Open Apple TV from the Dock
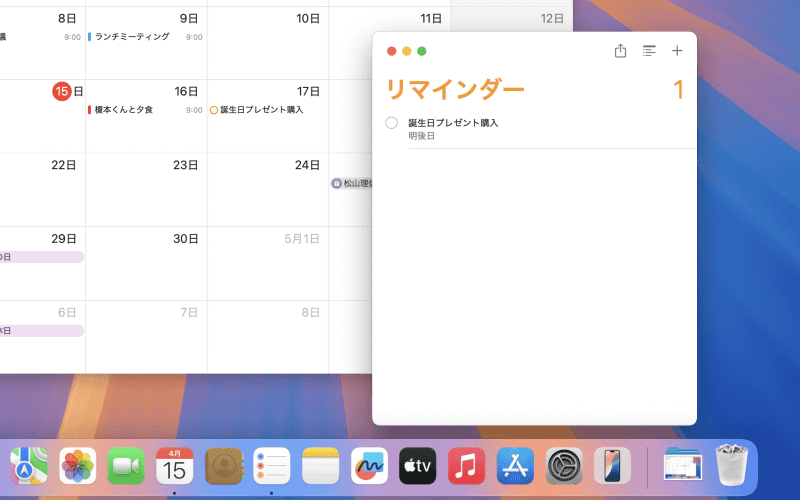The height and width of the screenshot is (500, 800). (x=418, y=466)
